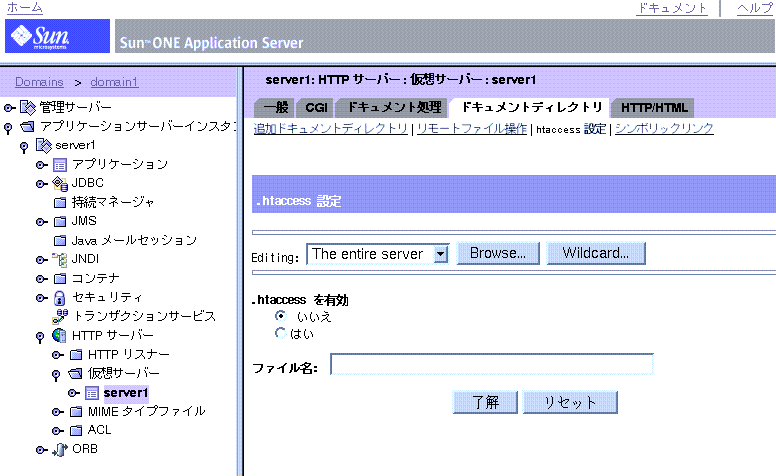Image resolution: width=776 pixels, height=476 pixels.
Task: Collapse the 仮想サーバー tree node
Action: [x=56, y=376]
